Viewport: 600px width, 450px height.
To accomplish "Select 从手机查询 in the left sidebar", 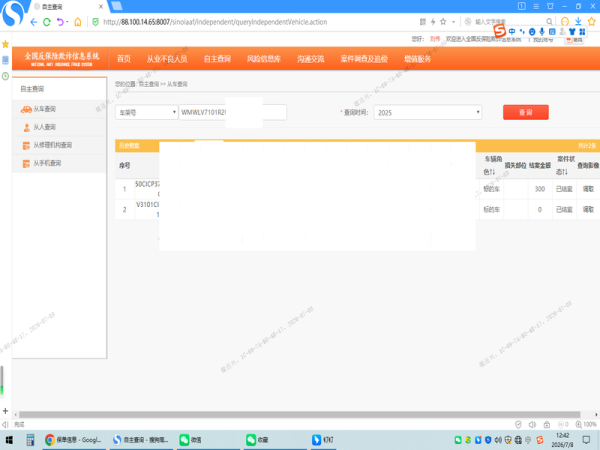I will [x=59, y=163].
